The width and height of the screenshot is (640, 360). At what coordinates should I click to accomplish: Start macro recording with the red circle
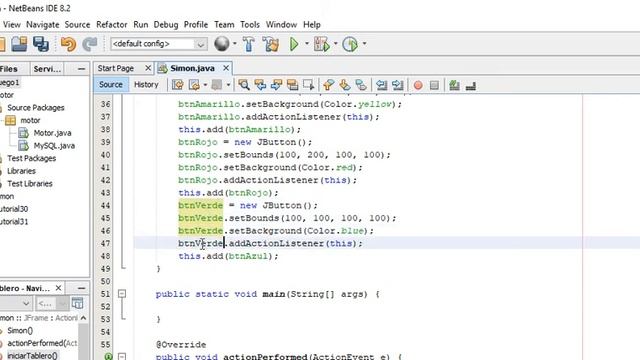coord(418,85)
